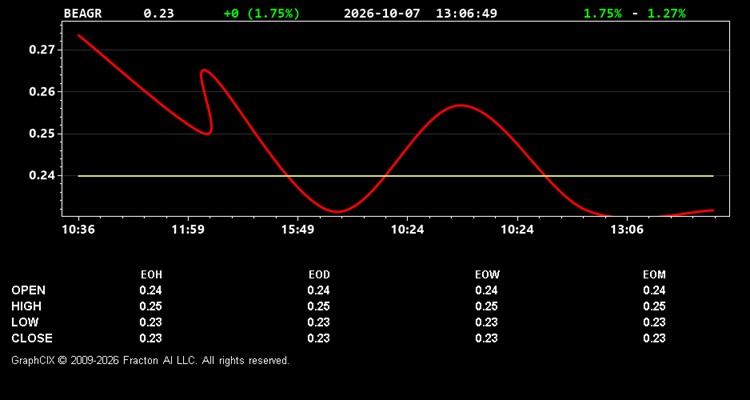Click the yellow 0.24 reference line
Image resolution: width=750 pixels, height=400 pixels.
click(x=396, y=176)
